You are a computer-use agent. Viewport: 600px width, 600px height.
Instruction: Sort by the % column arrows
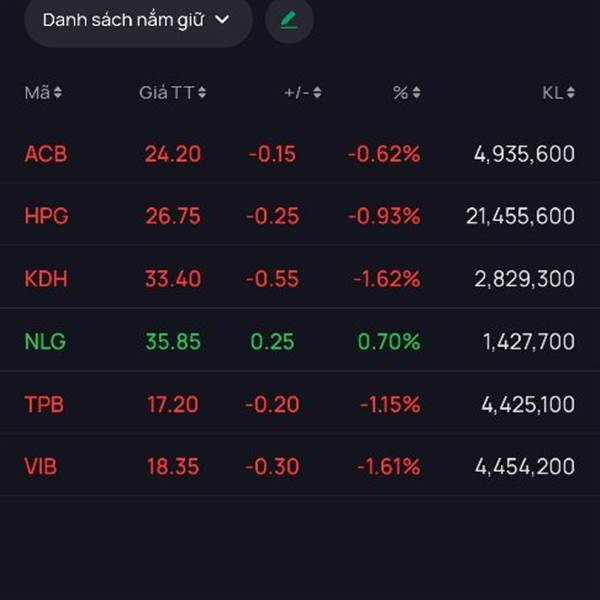(416, 93)
